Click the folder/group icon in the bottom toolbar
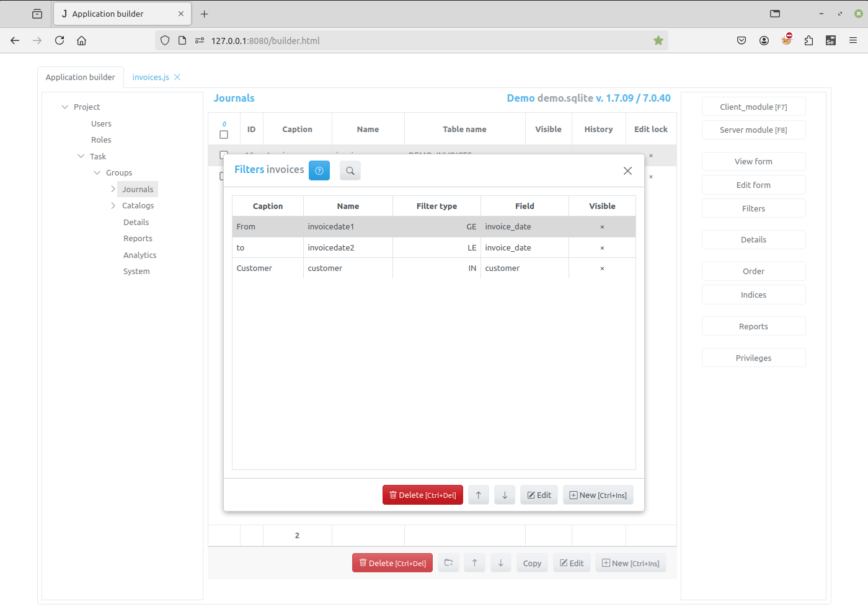Screen dimensions: 868x612 [x=448, y=562]
